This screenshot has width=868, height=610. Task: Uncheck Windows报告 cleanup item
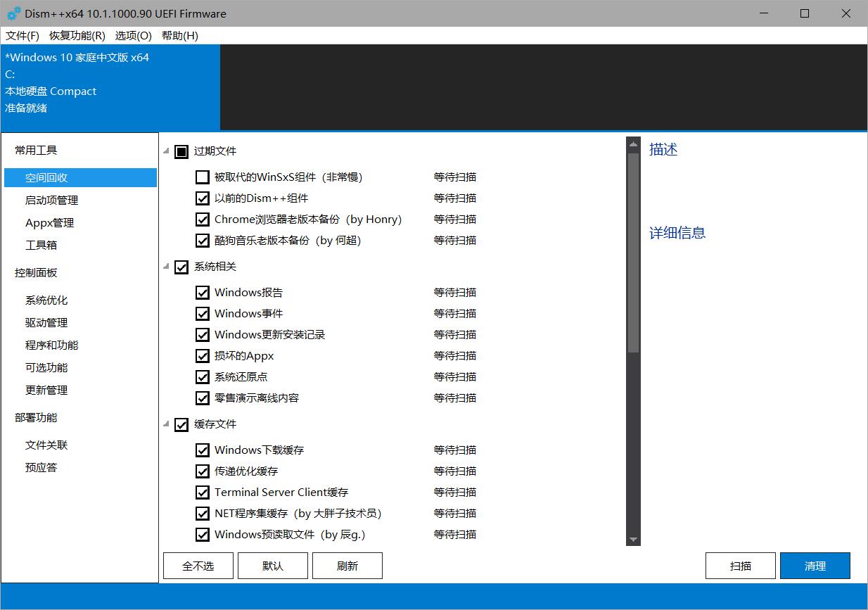[x=203, y=292]
